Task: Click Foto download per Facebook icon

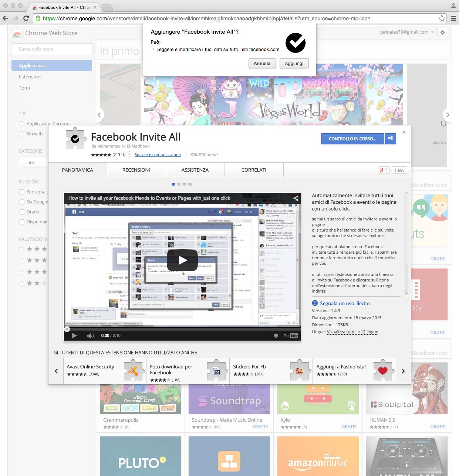Action: click(x=216, y=370)
